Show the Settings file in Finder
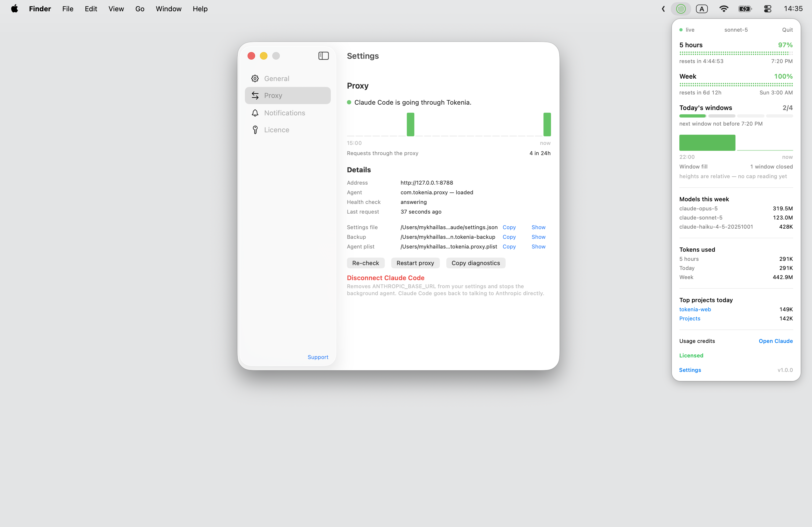812x527 pixels. [538, 227]
